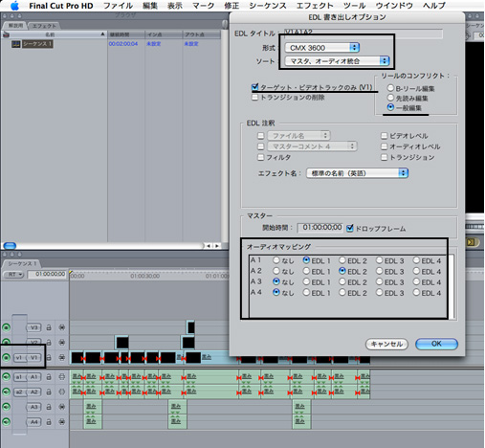Open the 編集 menu

point(150,6)
